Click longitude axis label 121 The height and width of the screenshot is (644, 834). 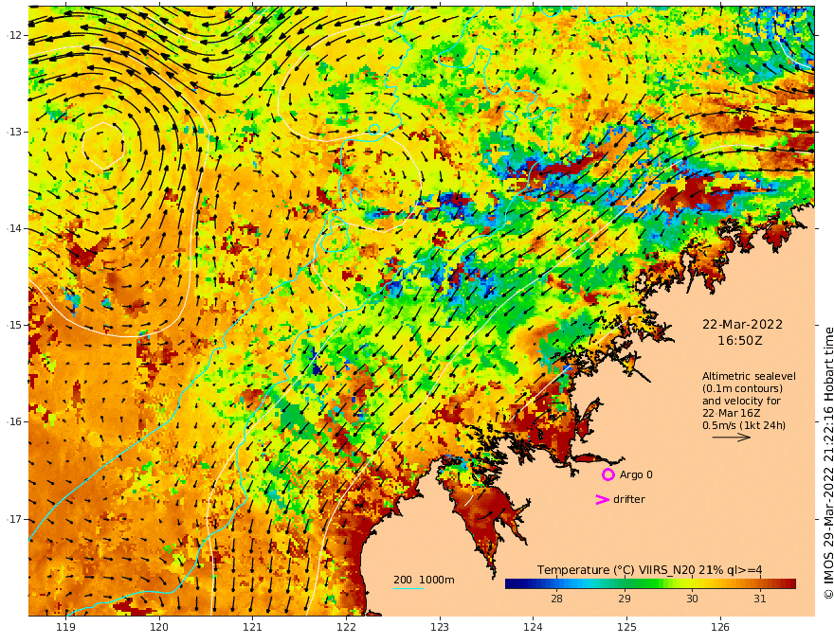click(253, 627)
